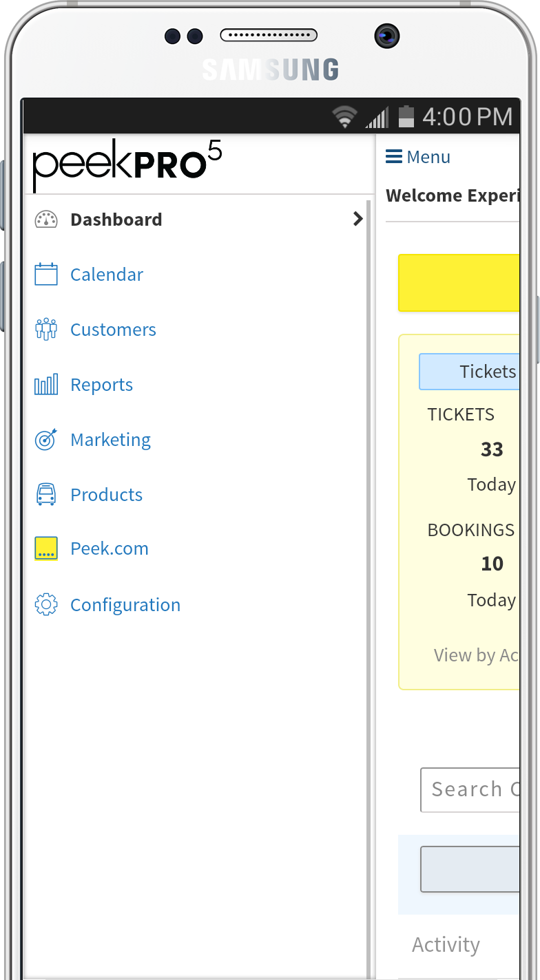Open the Reports menu entry

[101, 385]
